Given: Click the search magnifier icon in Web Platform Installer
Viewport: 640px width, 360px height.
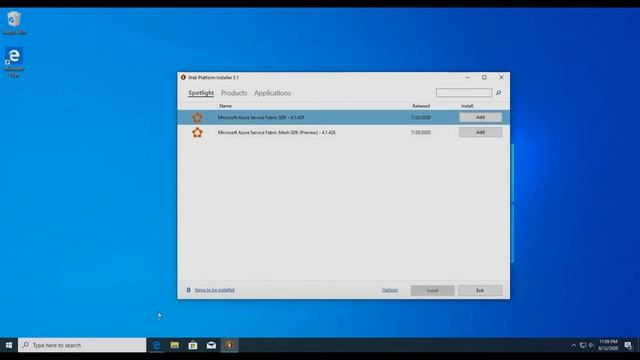Looking at the screenshot, I should tap(498, 93).
